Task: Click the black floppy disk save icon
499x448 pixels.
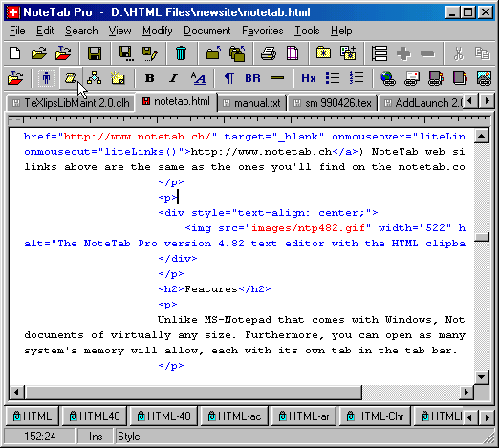Action: 95,53
